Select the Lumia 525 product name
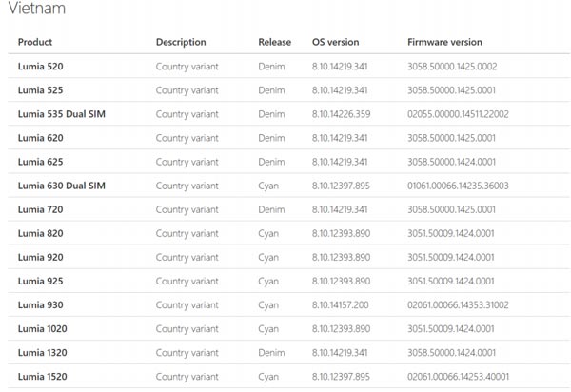This screenshot has width=571, height=392. coord(40,89)
